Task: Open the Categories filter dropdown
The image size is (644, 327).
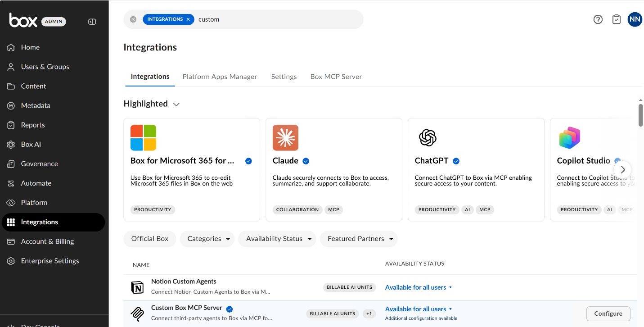Action: [207, 239]
